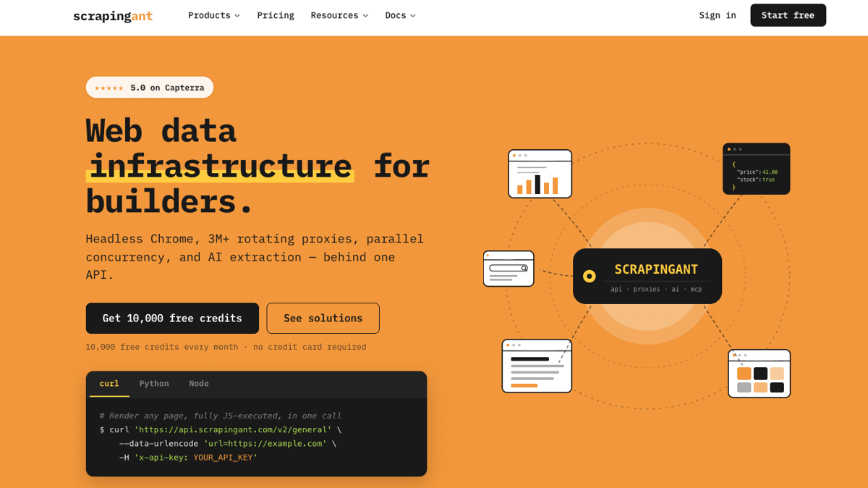Switch to the Python code tab
Image resolution: width=868 pixels, height=488 pixels.
pyautogui.click(x=154, y=384)
